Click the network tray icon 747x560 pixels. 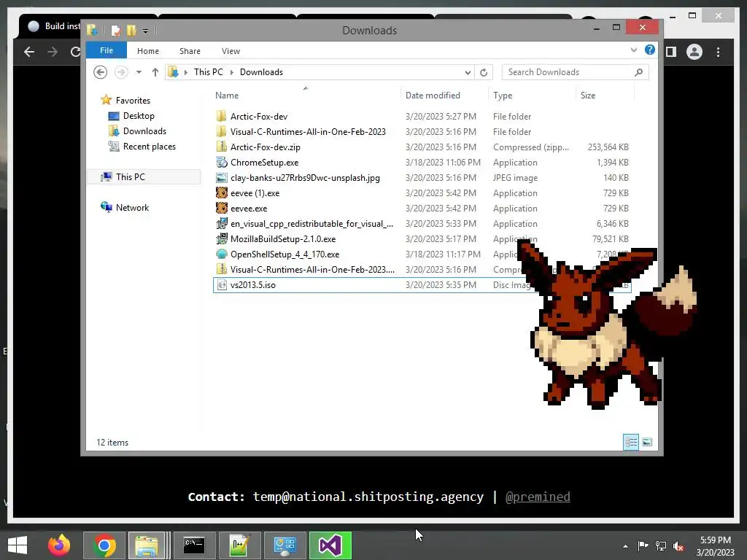661,546
